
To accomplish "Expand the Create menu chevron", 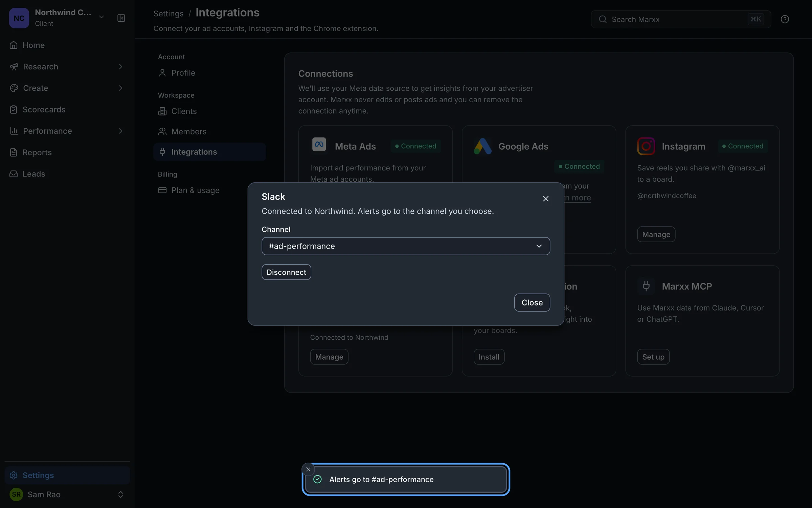I will tap(120, 88).
